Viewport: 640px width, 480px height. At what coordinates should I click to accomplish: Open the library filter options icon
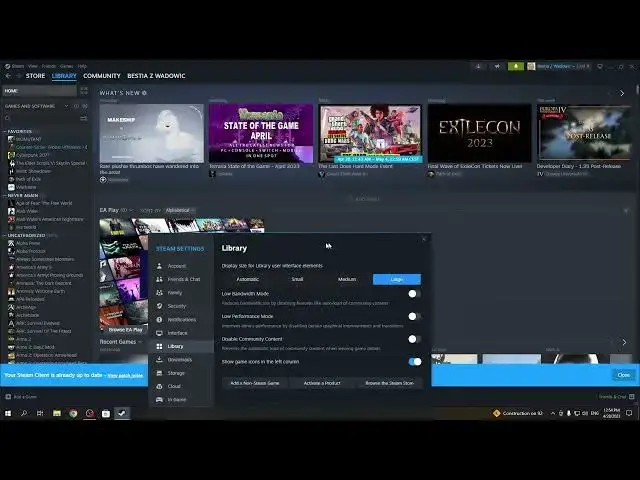tap(84, 118)
